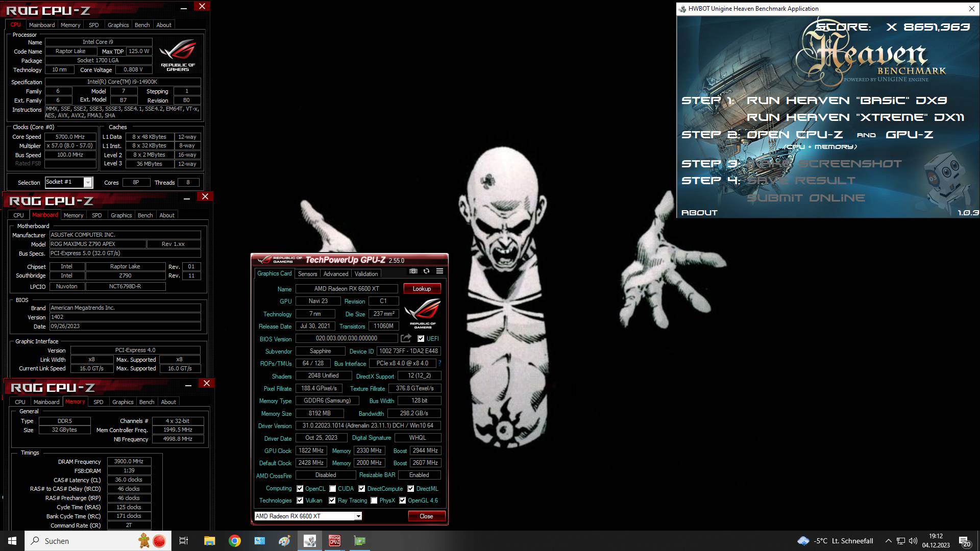Click the ROG logo in GPU-Z
This screenshot has width=980, height=551.
click(x=422, y=312)
